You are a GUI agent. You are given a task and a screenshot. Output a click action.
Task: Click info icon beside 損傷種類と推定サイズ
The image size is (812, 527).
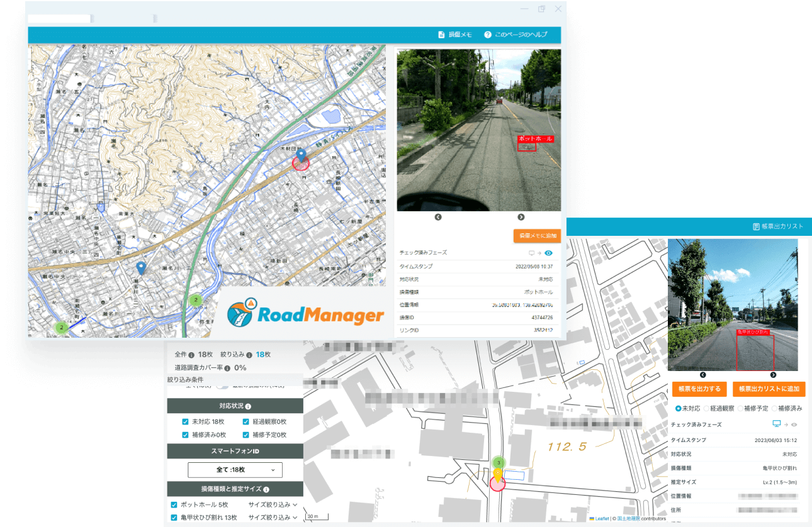click(x=266, y=489)
